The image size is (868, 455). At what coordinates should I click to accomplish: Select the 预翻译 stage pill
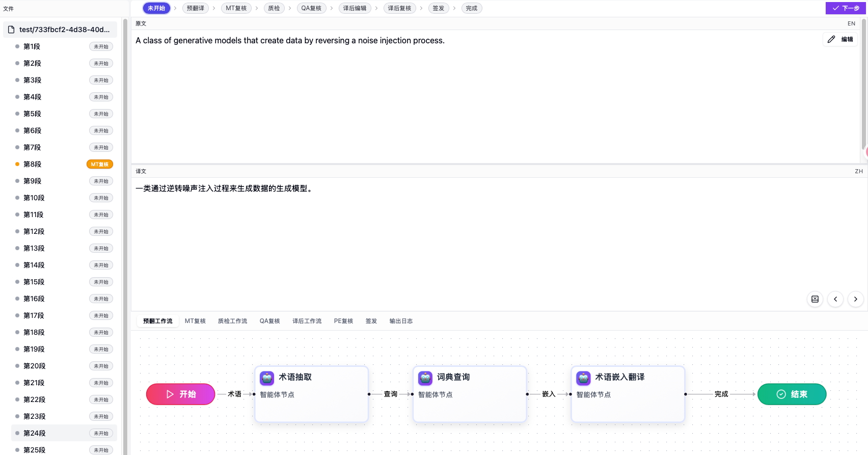point(196,8)
